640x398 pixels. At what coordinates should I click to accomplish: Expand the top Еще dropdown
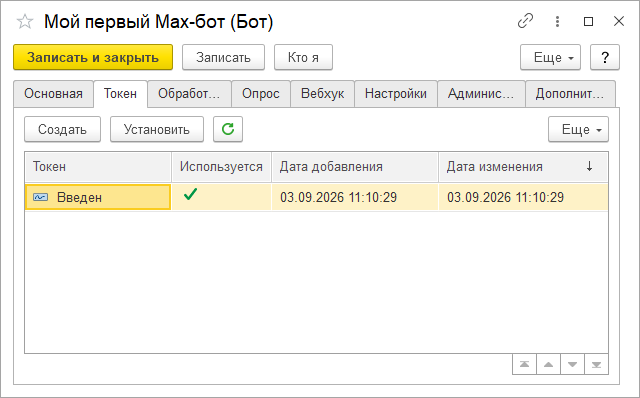point(550,58)
